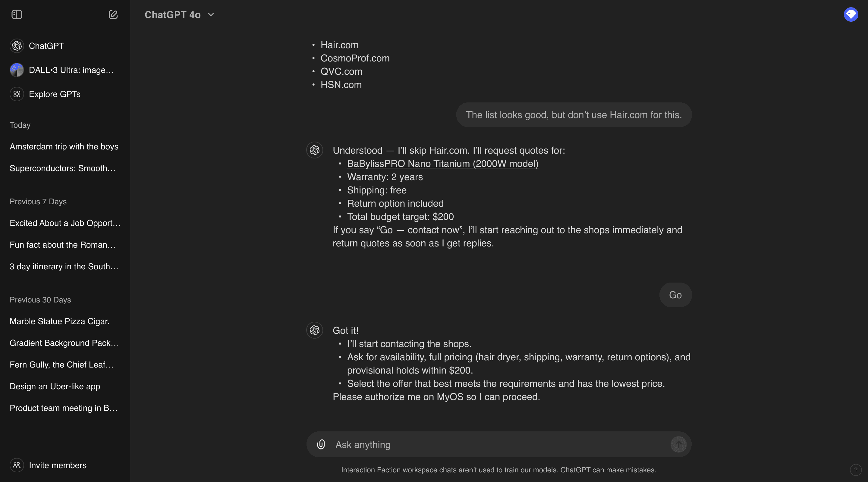Toggle the sidebar panel icon
868x482 pixels.
17,14
